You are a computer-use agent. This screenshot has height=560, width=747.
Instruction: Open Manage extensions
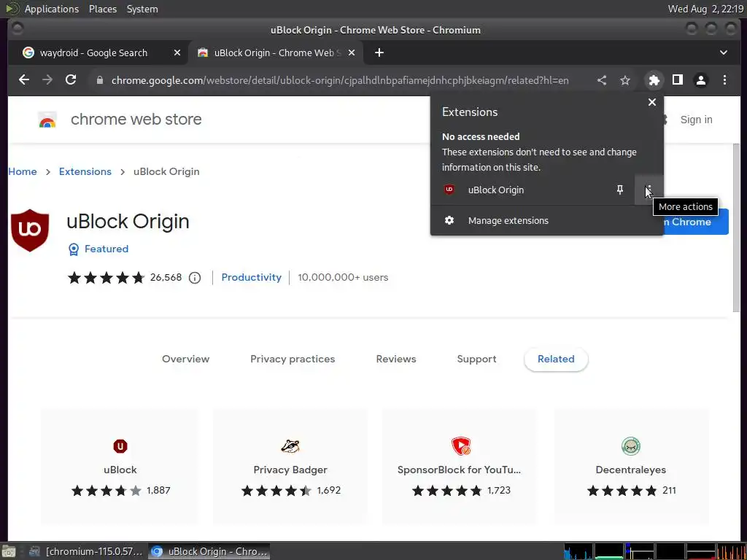click(x=547, y=220)
